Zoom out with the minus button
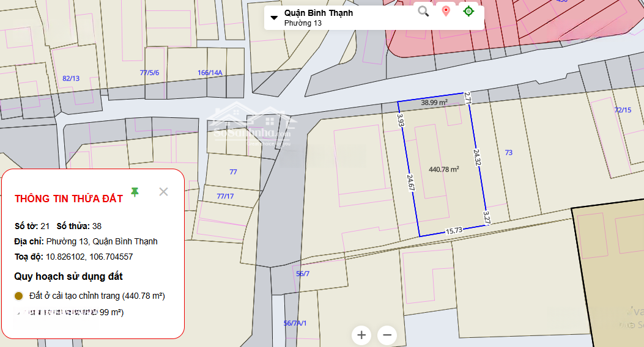644x347 pixels. [387, 335]
